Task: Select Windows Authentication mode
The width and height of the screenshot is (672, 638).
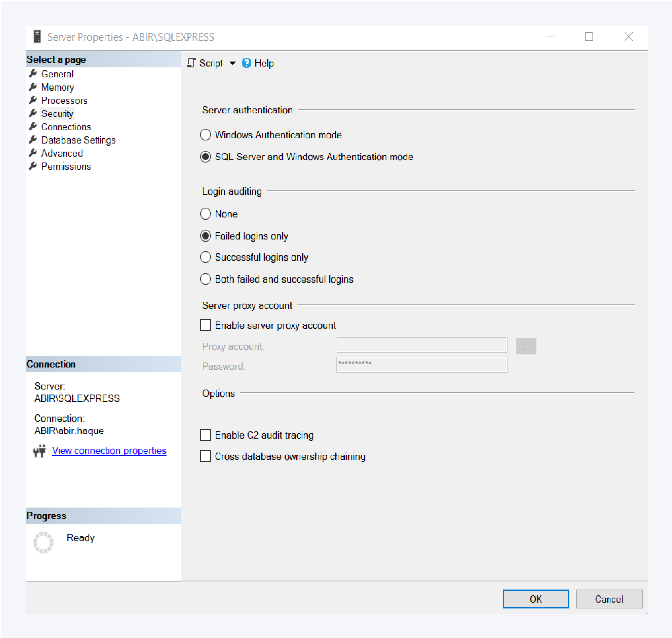Action: pyautogui.click(x=205, y=135)
